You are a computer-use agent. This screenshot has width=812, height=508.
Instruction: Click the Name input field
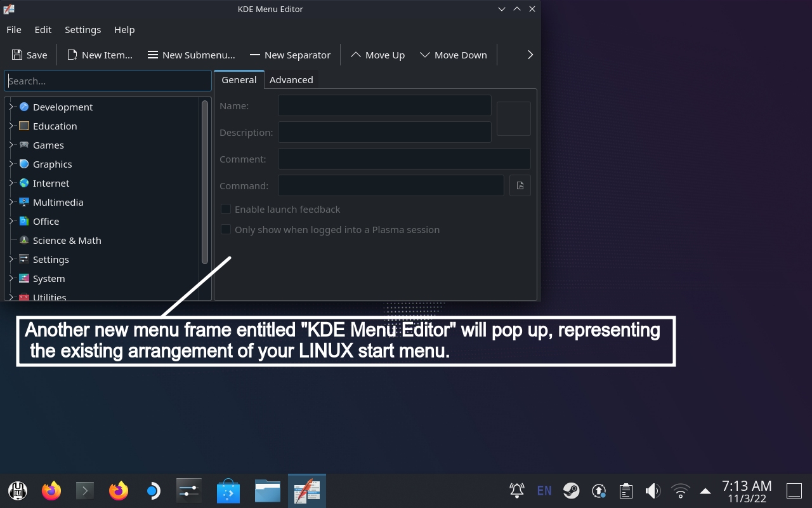pos(384,105)
